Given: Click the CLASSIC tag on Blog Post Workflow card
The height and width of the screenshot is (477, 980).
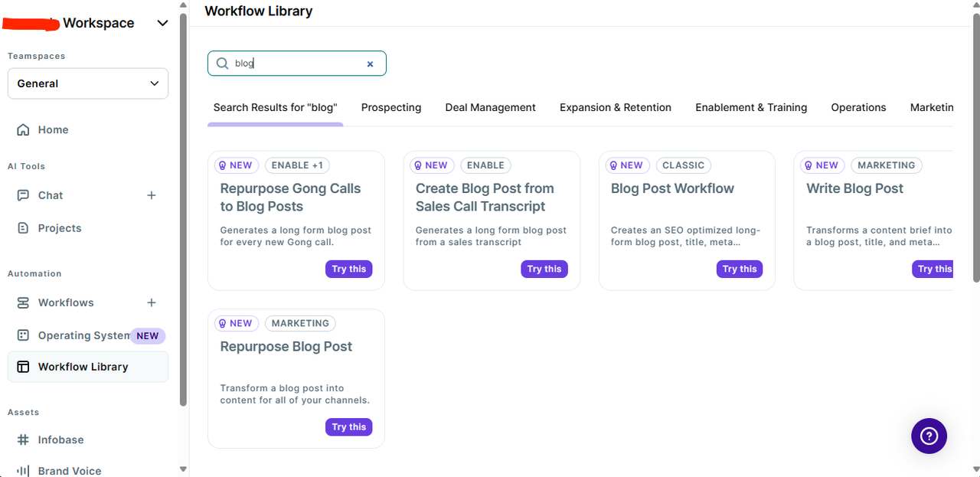Looking at the screenshot, I should [684, 165].
